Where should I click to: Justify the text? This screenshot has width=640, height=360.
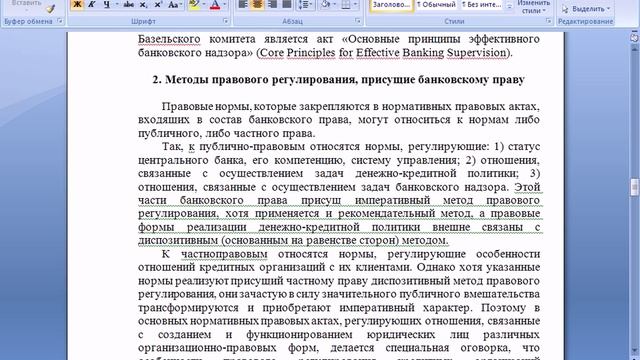287,4
